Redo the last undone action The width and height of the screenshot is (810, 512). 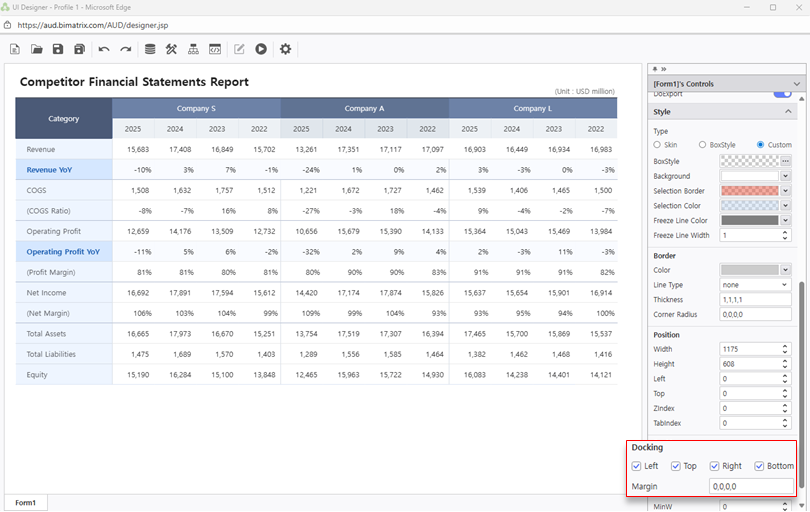125,49
